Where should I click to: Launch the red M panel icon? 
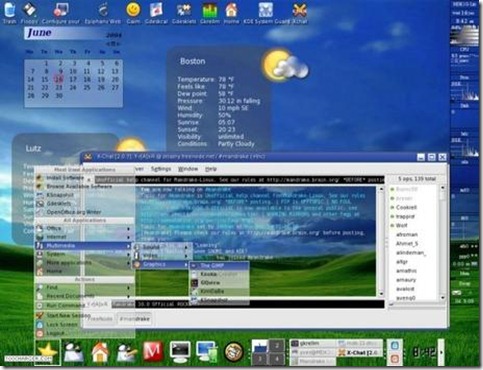[x=153, y=351]
